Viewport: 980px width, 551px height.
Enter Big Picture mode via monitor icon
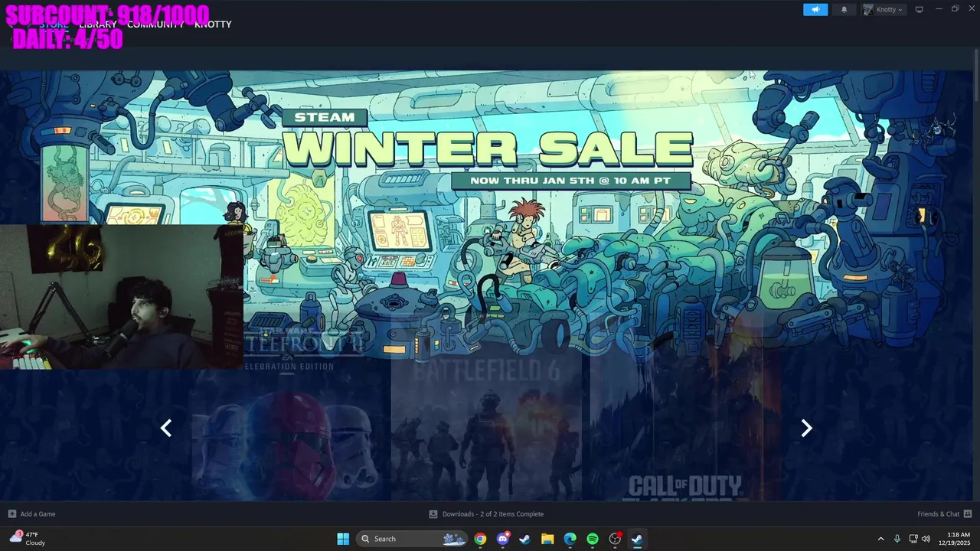click(920, 9)
